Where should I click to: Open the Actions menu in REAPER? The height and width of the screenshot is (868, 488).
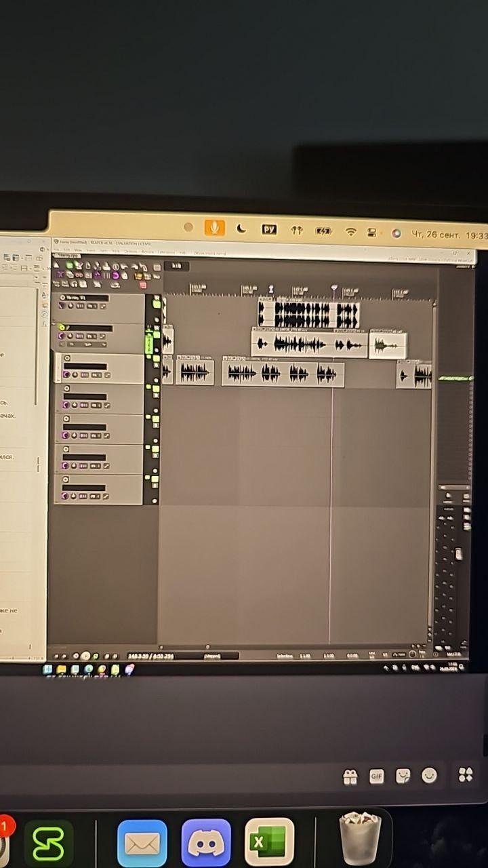148,252
